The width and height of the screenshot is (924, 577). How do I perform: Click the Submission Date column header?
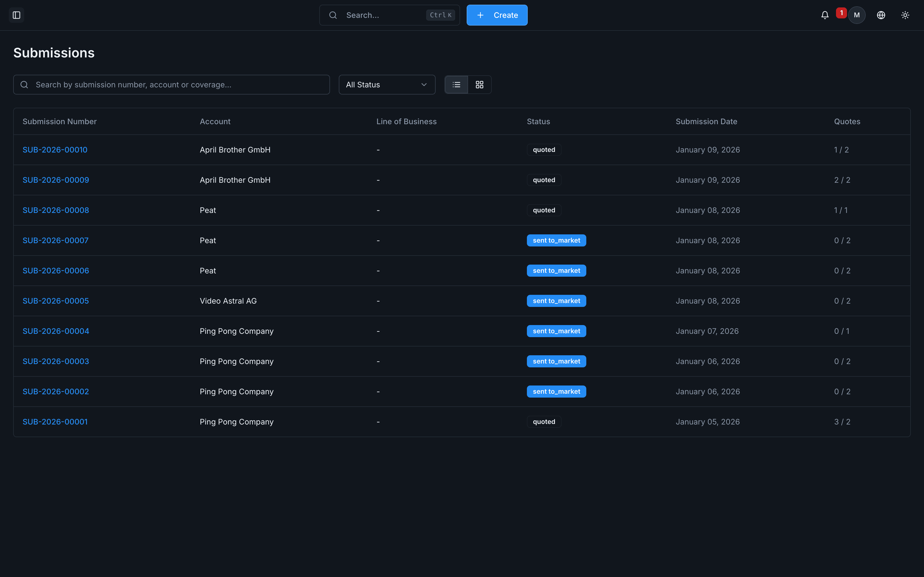[x=706, y=122]
